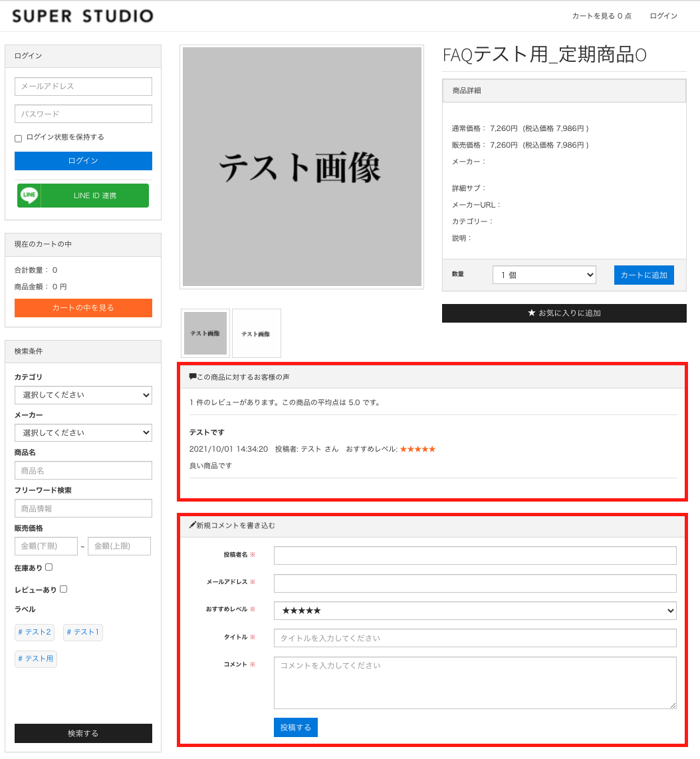Image resolution: width=700 pixels, height=759 pixels.
Task: Click the orange star rating in the review
Action: point(418,449)
